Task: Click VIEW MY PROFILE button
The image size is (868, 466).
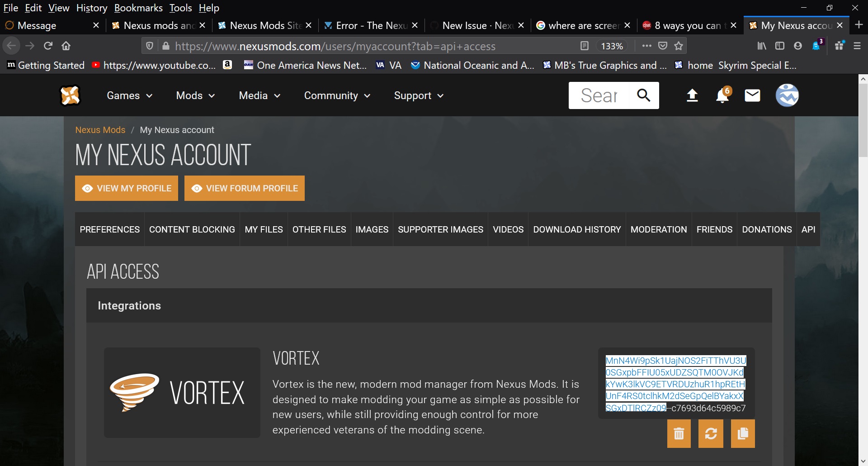Action: pos(127,188)
